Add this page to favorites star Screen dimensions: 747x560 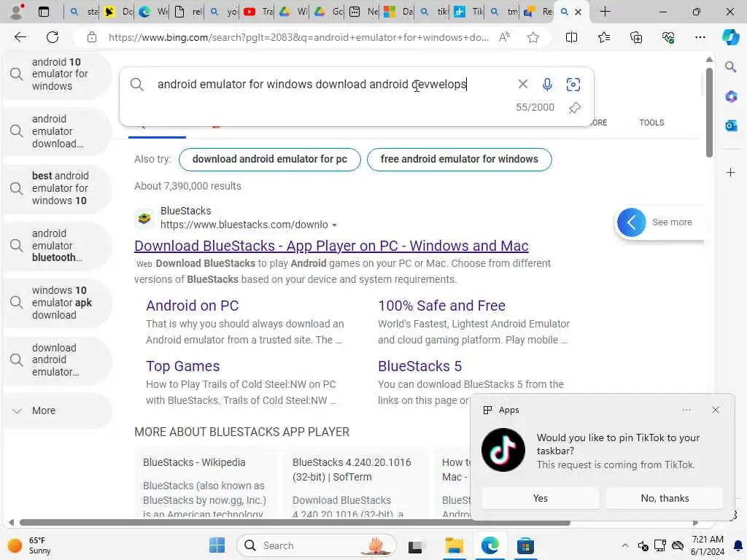(533, 37)
